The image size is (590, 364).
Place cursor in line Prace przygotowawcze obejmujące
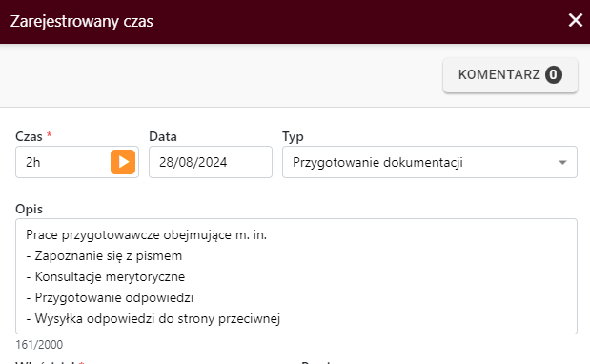[x=146, y=235]
